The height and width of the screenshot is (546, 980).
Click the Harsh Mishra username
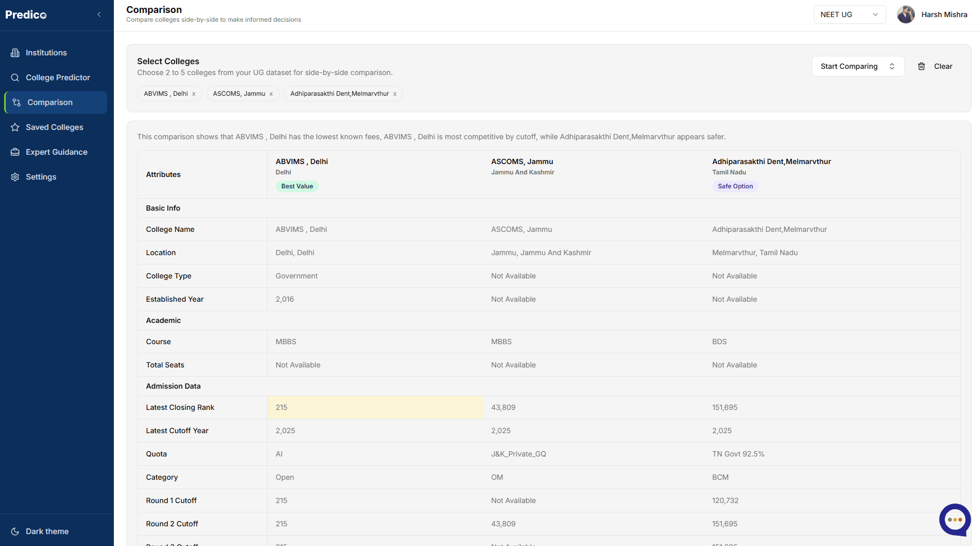pos(944,14)
